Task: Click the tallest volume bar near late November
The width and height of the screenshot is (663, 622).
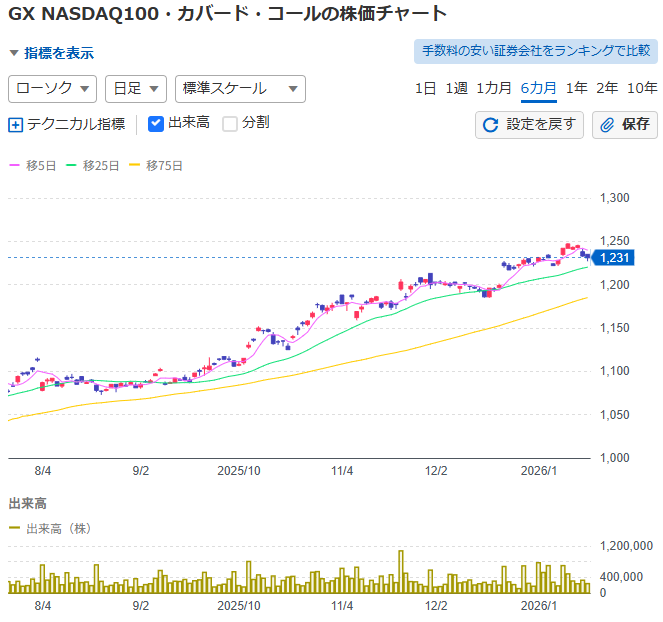Action: pos(401,572)
